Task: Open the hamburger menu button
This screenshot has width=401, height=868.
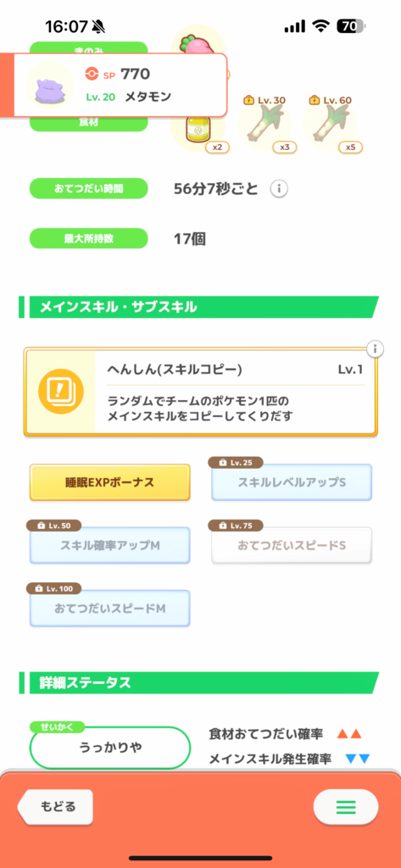Action: click(x=346, y=806)
